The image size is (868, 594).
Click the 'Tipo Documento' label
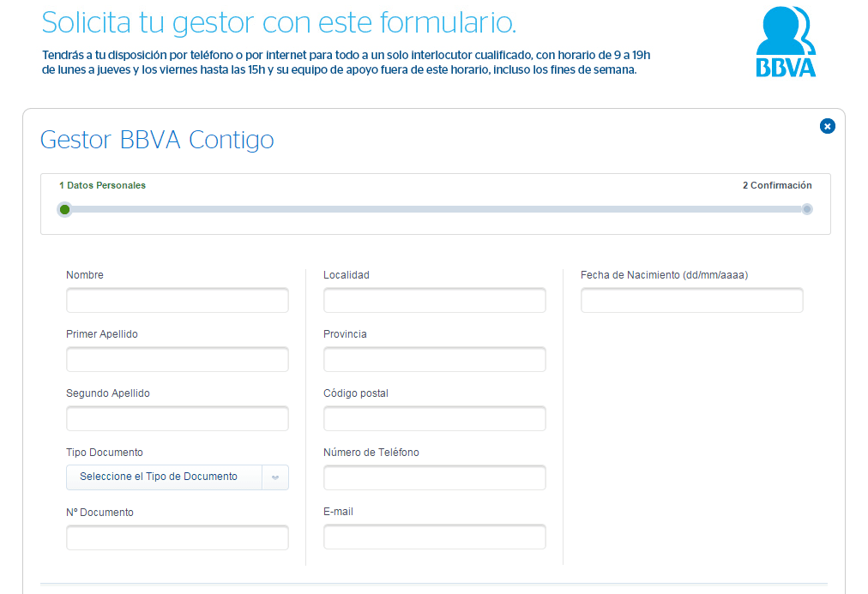tap(105, 453)
